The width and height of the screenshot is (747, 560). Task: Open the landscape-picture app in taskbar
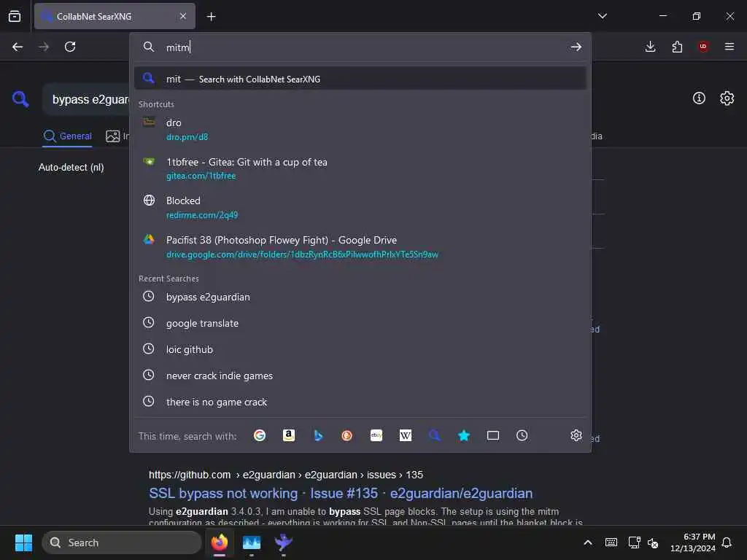tap(251, 542)
